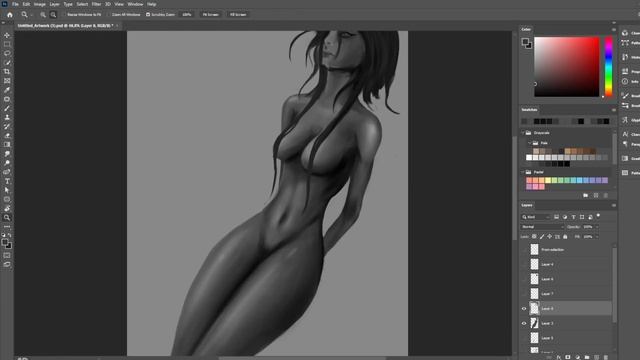Pick first pastel pink swatch
640x360 pixels.
pos(529,180)
